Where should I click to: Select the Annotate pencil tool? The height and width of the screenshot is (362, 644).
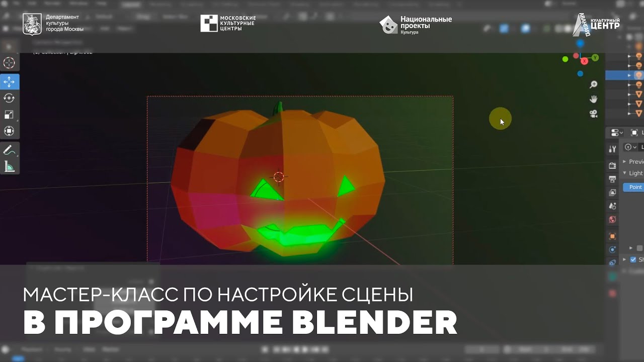tap(9, 150)
